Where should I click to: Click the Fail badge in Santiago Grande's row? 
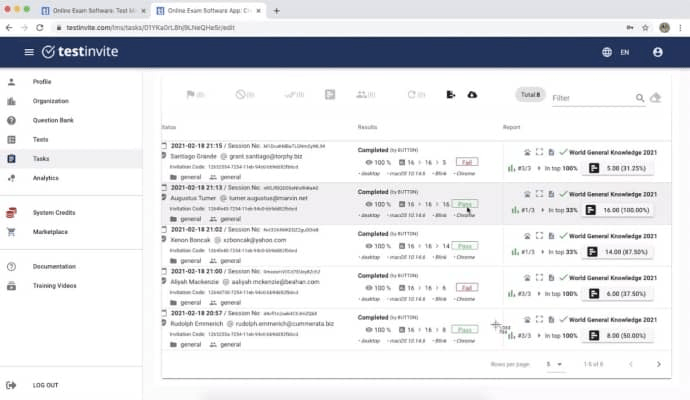(467, 162)
